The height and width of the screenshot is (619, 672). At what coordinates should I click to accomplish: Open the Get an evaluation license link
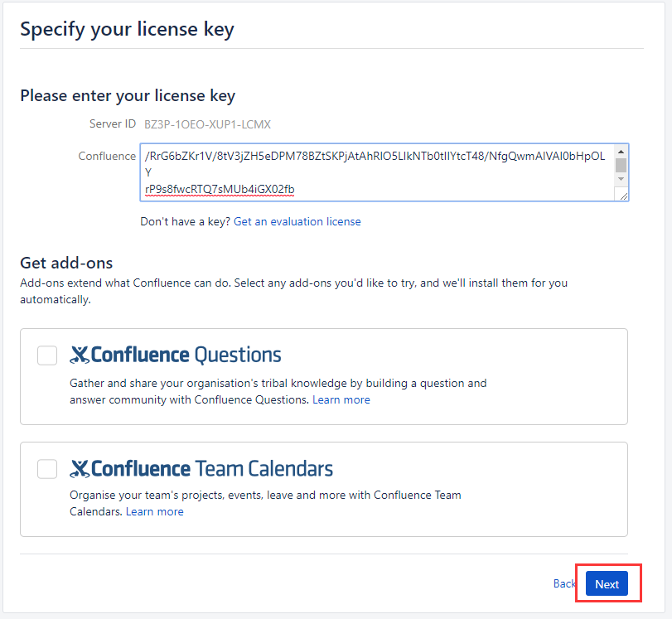click(297, 221)
